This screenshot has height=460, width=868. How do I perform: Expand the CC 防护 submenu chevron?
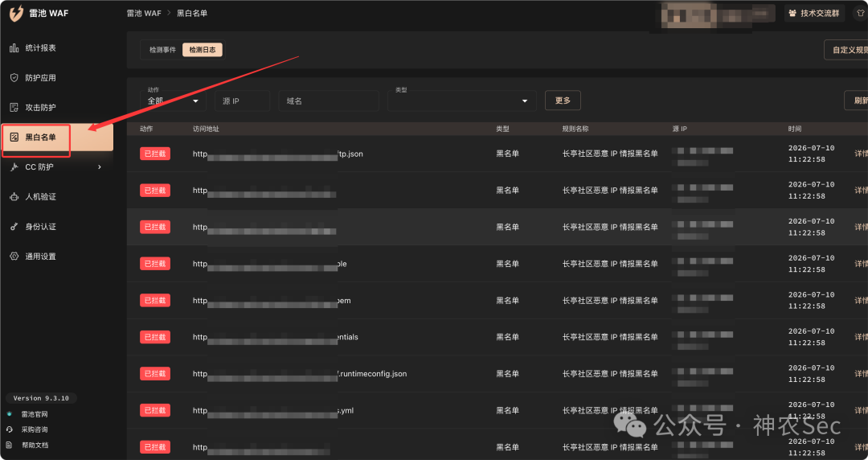[100, 166]
